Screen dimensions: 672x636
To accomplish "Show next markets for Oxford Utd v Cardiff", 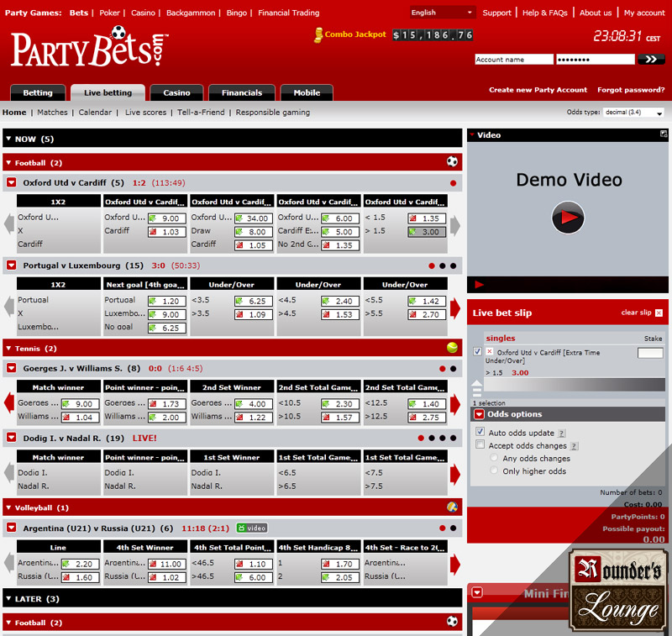I will click(x=454, y=225).
